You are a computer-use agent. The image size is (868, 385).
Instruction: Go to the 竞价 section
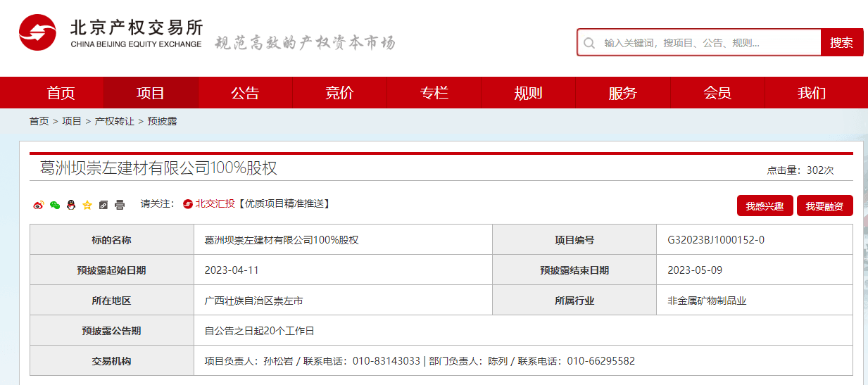click(x=339, y=93)
